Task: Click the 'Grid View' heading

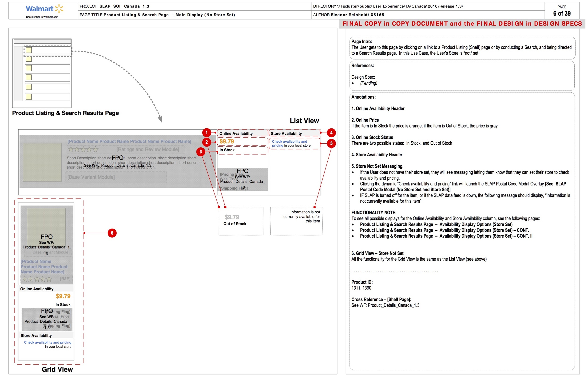Action: coord(57,369)
